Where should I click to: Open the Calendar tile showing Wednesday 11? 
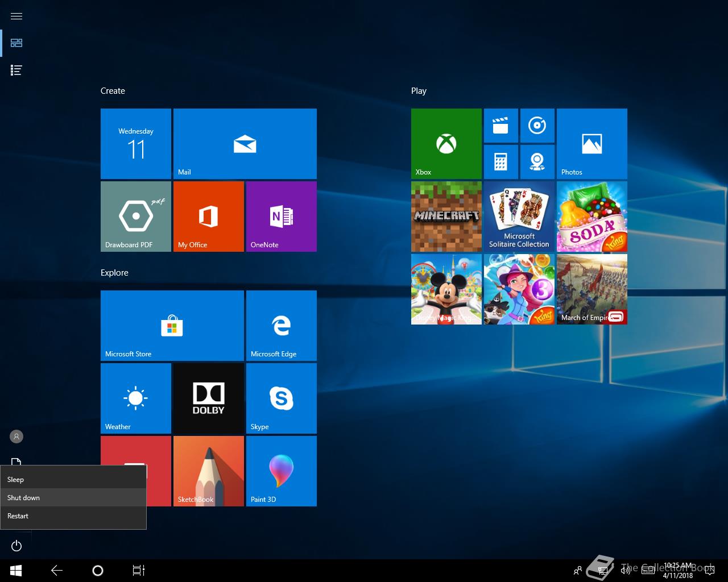tap(136, 144)
